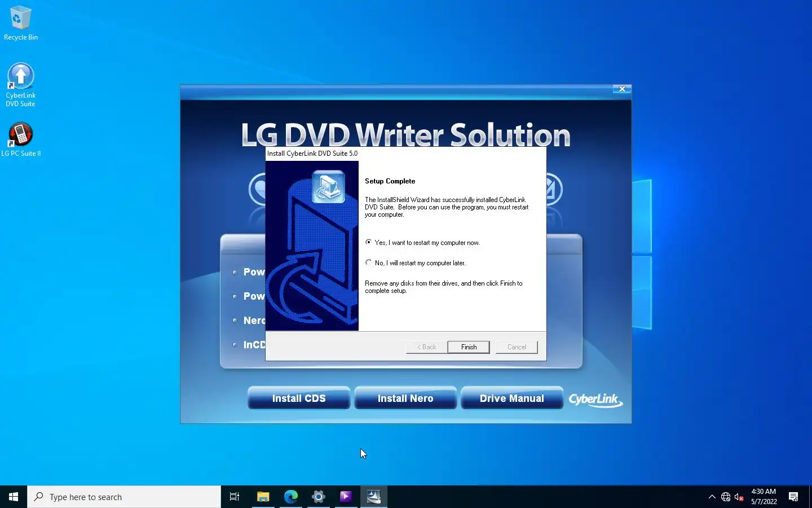Click the Install CDS button
The width and height of the screenshot is (812, 508).
point(299,398)
